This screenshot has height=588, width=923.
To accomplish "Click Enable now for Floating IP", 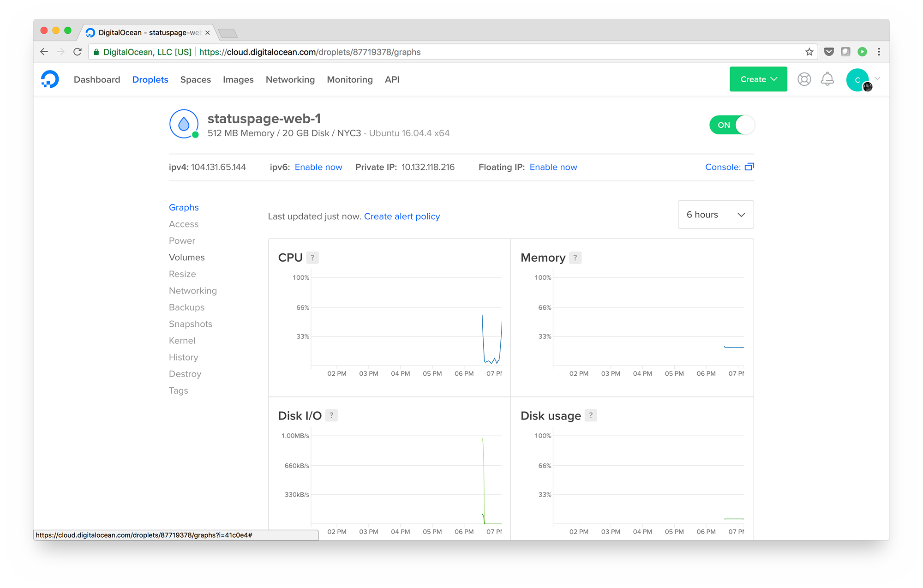I will [x=553, y=167].
